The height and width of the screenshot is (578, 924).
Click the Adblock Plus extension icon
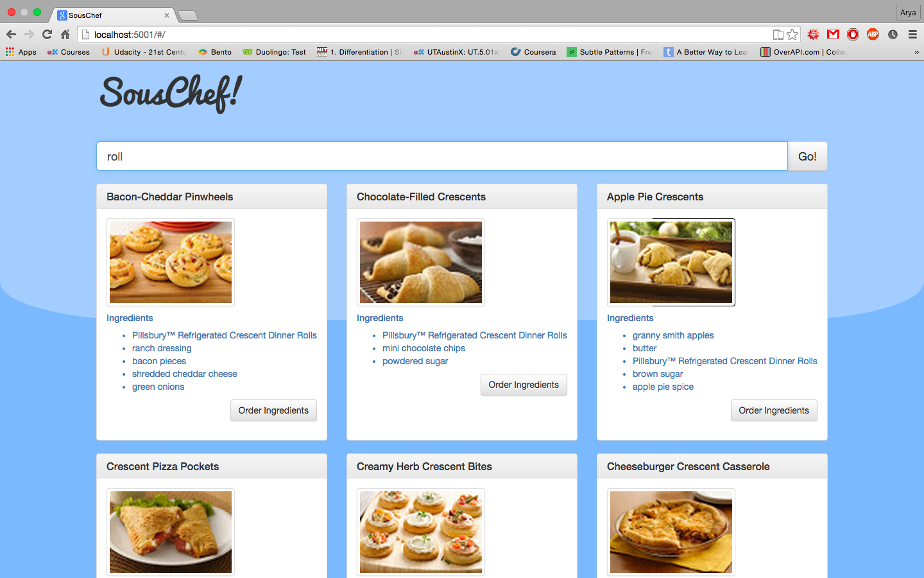(x=873, y=35)
